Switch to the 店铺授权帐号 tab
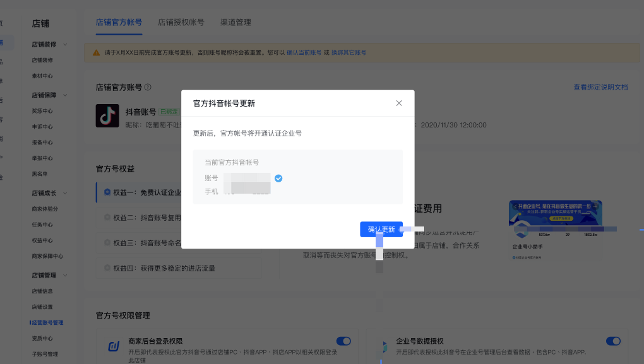 click(x=181, y=22)
